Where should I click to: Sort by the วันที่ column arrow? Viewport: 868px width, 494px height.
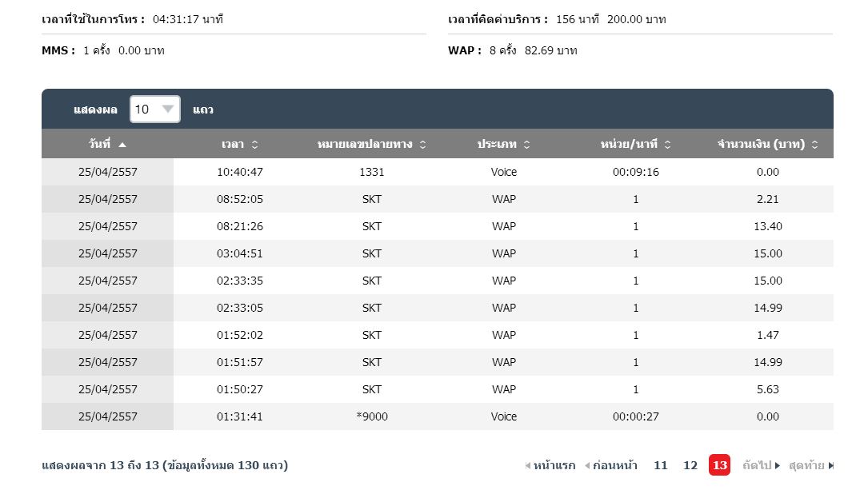122,145
